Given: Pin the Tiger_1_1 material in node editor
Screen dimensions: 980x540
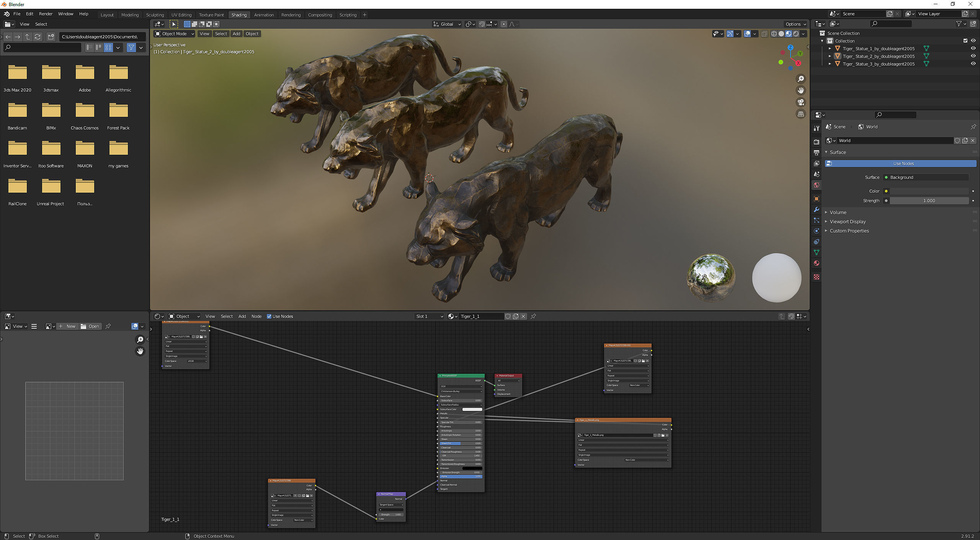Looking at the screenshot, I should pyautogui.click(x=533, y=316).
